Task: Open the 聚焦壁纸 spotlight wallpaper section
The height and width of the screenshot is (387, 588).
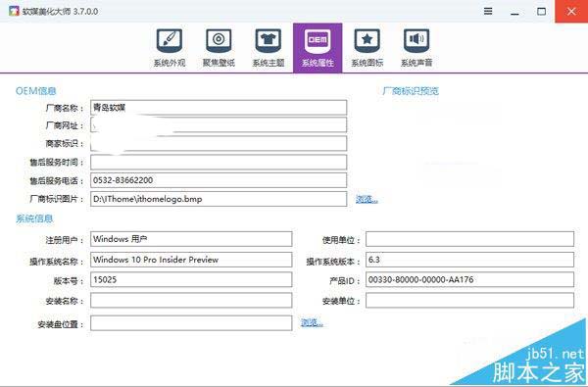Action: (x=219, y=48)
